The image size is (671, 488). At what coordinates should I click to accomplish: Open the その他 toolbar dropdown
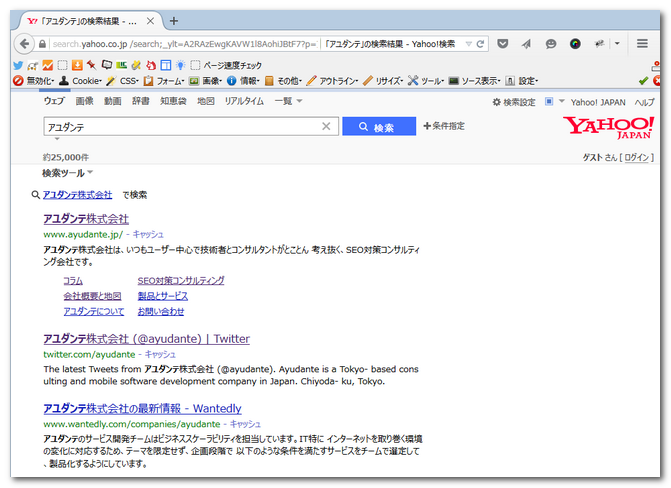[283, 80]
